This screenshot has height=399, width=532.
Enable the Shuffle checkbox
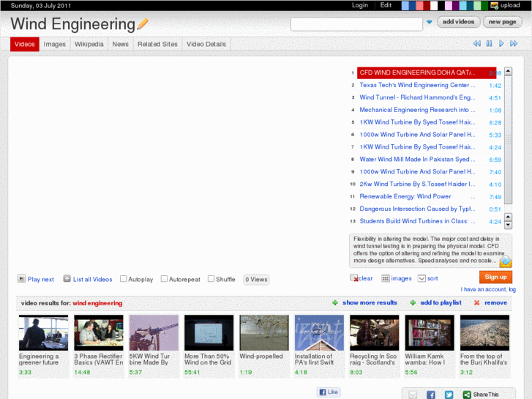pos(211,279)
